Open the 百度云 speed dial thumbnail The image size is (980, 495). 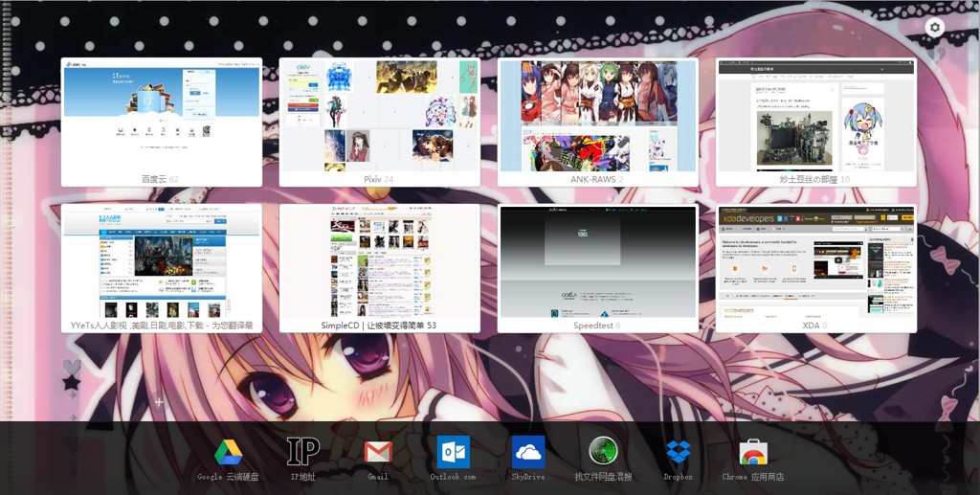[x=161, y=115]
